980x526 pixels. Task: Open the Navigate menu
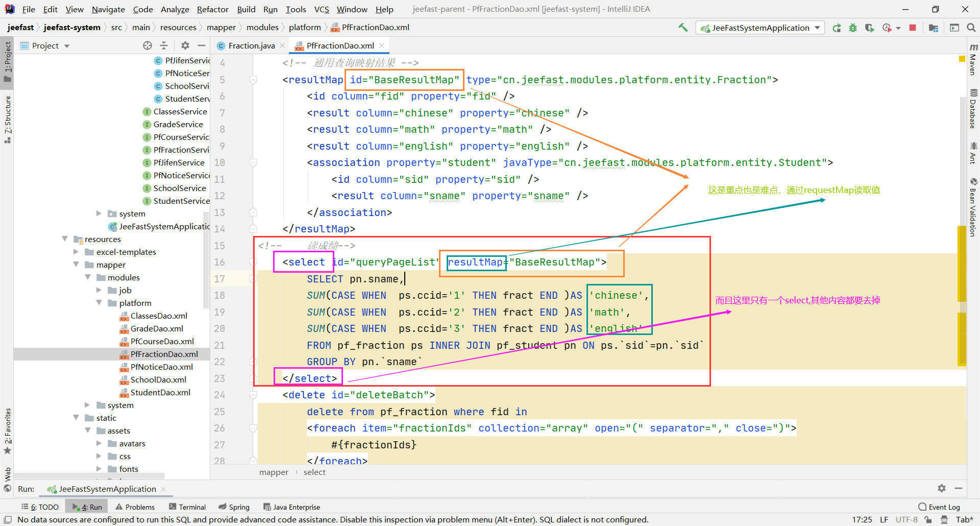108,9
